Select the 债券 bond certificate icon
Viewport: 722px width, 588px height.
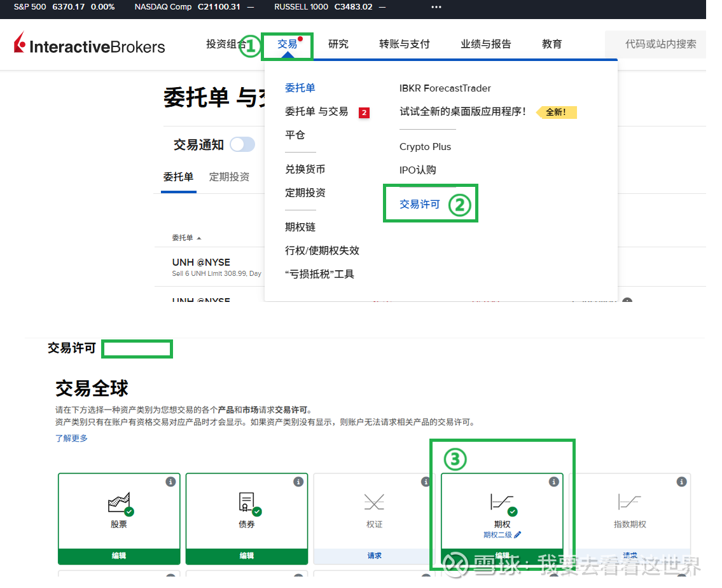pyautogui.click(x=249, y=503)
